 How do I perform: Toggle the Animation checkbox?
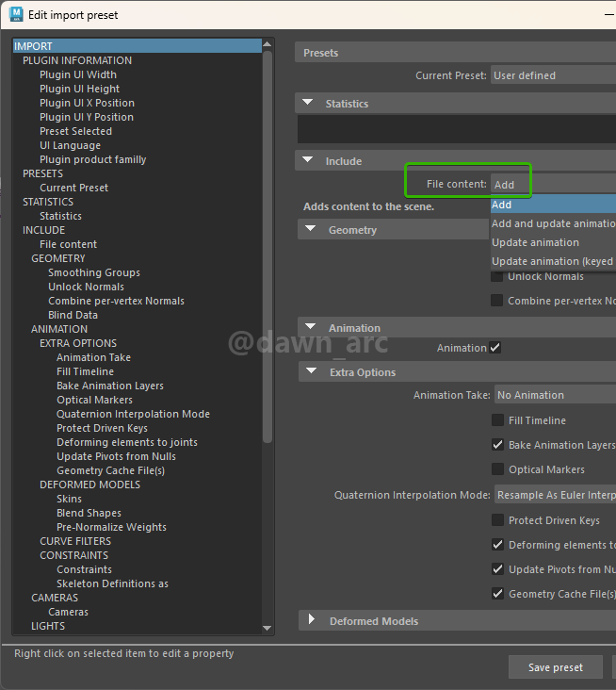[x=494, y=348]
